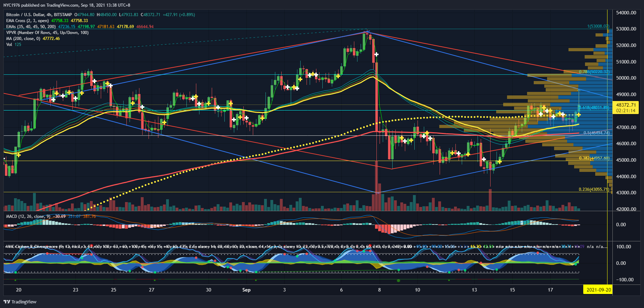Viewport: 644px width, 308px height.
Task: Click the current price label 48372.71
Action: [626, 105]
